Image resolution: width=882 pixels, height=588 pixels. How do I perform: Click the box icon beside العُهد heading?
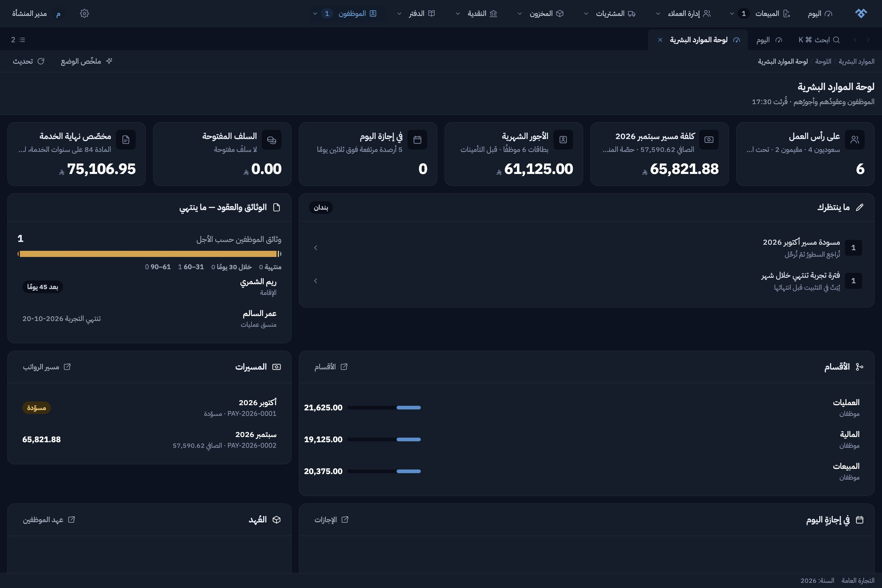[277, 520]
